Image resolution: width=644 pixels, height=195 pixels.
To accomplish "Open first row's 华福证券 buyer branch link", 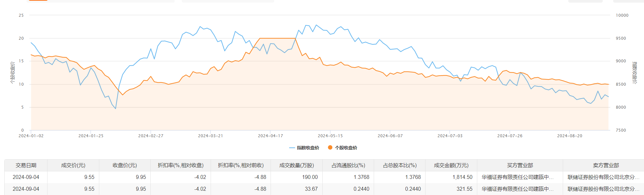I will pos(518,177).
